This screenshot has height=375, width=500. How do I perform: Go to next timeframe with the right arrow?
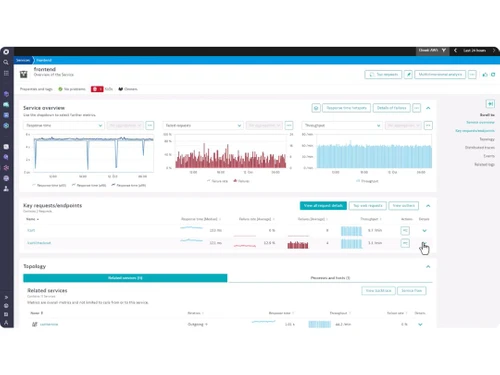494,50
